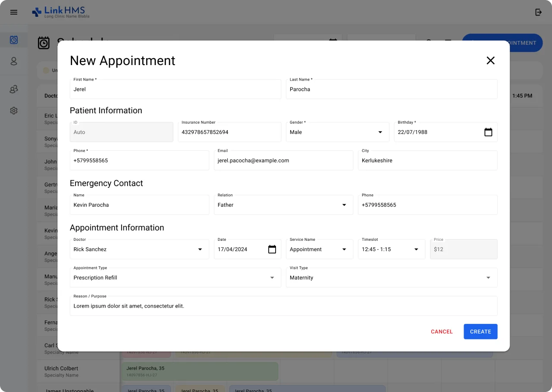552x392 pixels.
Task: Click the Patient Information section heading
Action: (106, 111)
